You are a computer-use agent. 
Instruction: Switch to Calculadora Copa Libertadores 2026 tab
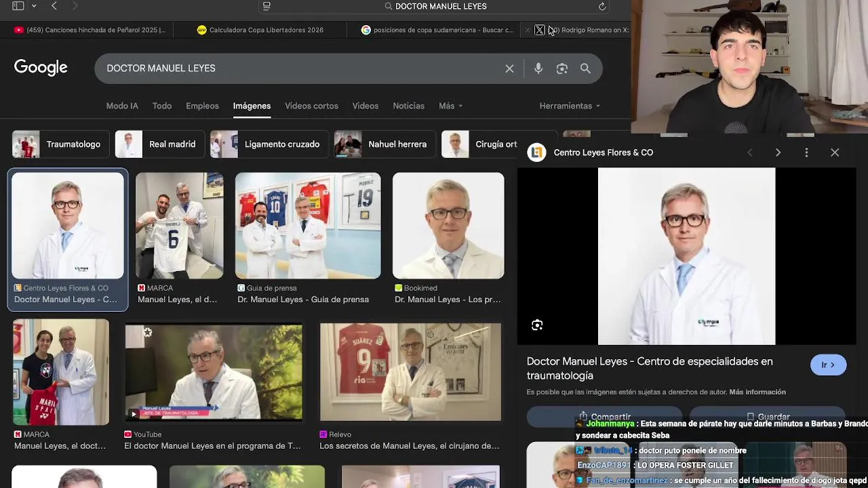[x=260, y=30]
